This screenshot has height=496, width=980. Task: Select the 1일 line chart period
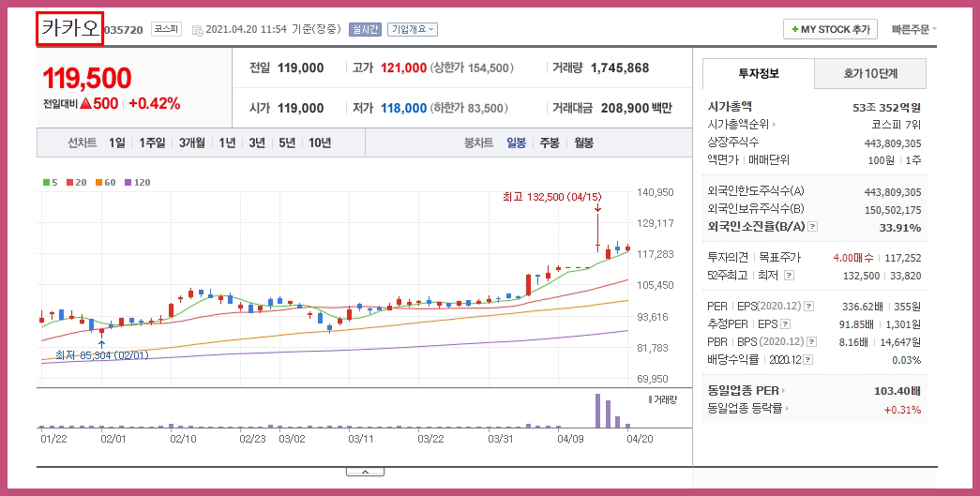[x=117, y=143]
